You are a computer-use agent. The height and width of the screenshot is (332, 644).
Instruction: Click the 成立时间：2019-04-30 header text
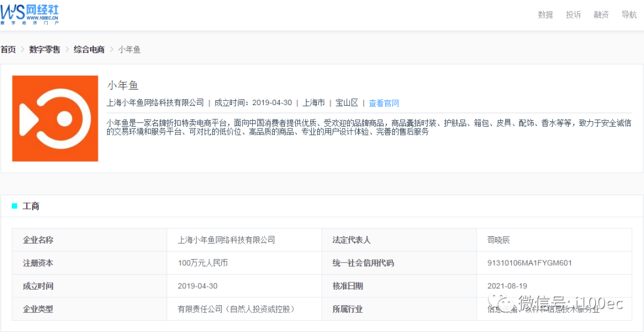(x=253, y=103)
